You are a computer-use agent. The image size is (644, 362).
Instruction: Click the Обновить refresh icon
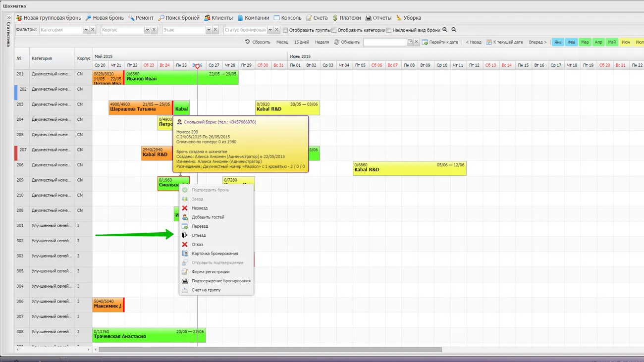[337, 42]
